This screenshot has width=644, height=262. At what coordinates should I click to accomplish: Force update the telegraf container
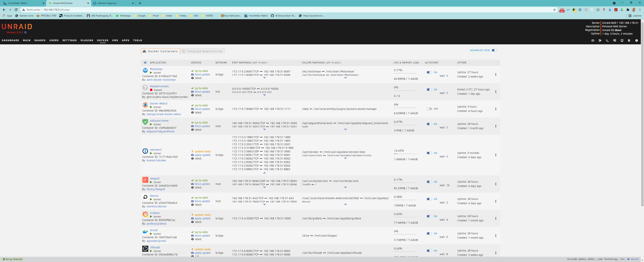[x=202, y=184]
